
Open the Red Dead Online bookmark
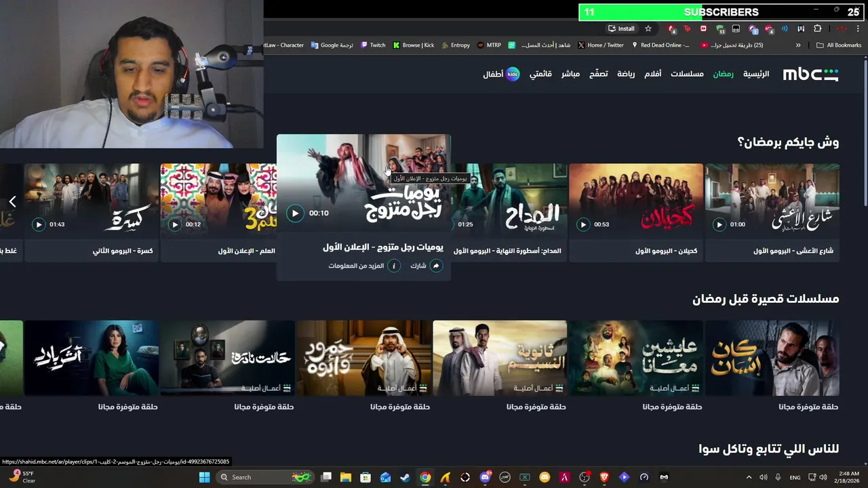tap(660, 45)
